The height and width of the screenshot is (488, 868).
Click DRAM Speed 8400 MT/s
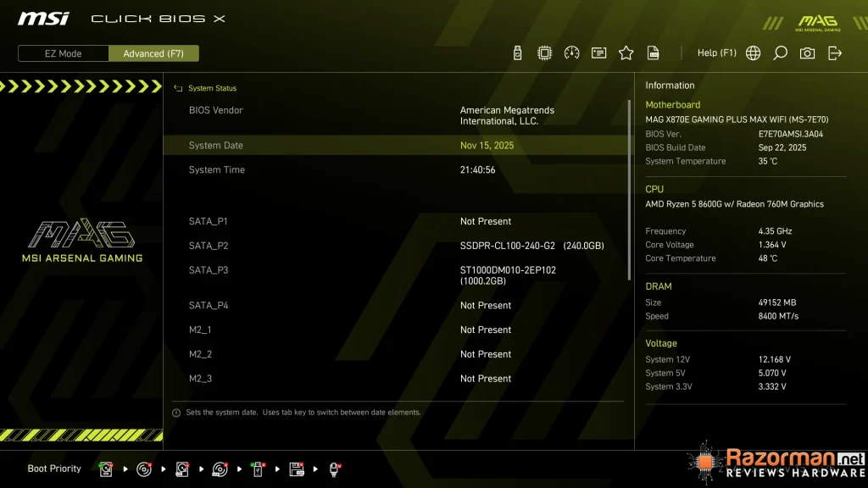click(778, 317)
